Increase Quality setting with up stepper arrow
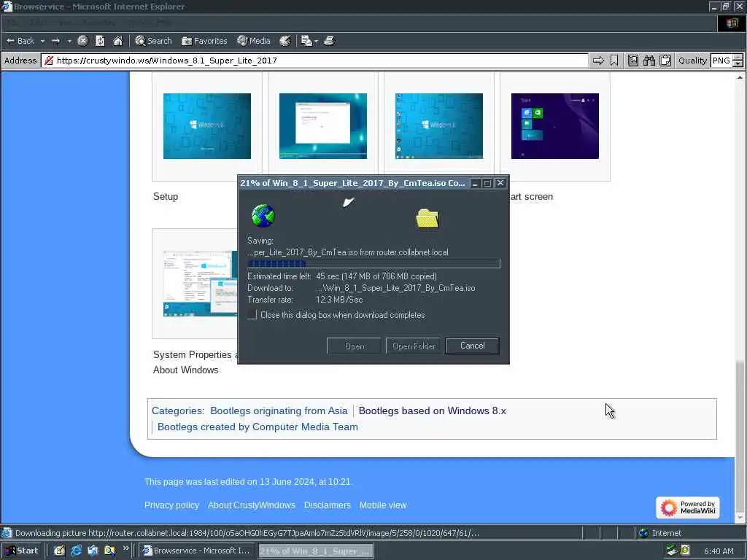747x560 pixels. [738, 57]
